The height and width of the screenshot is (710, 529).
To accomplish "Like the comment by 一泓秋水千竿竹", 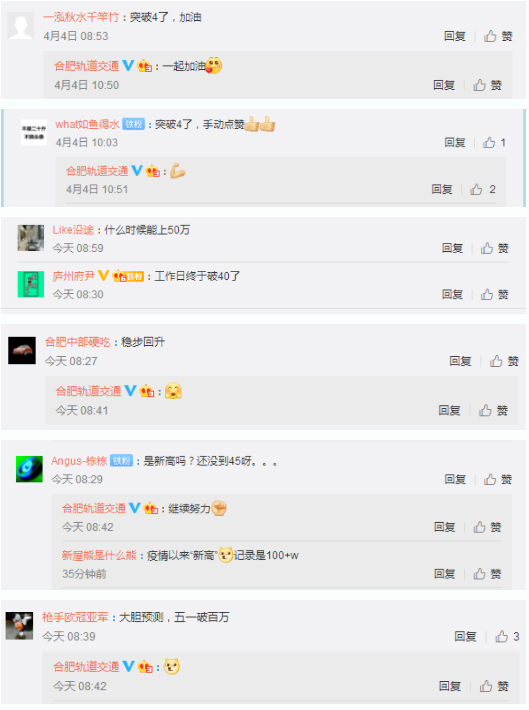I will click(x=498, y=36).
